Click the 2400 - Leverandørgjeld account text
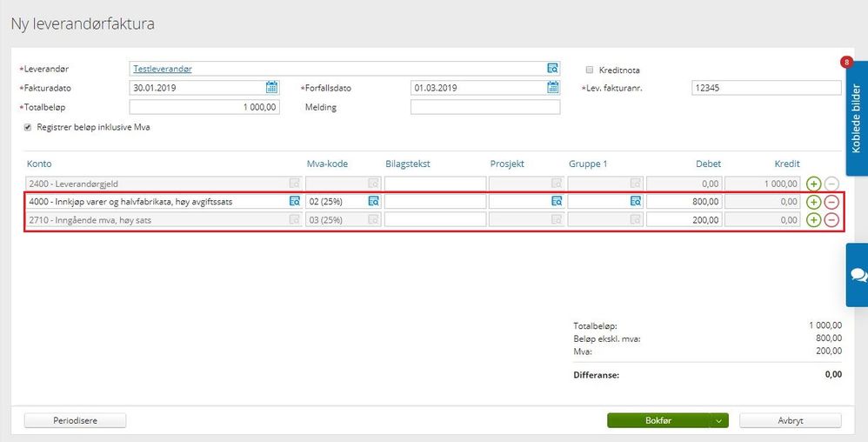Viewport: 868px width, 442px height. coord(74,184)
